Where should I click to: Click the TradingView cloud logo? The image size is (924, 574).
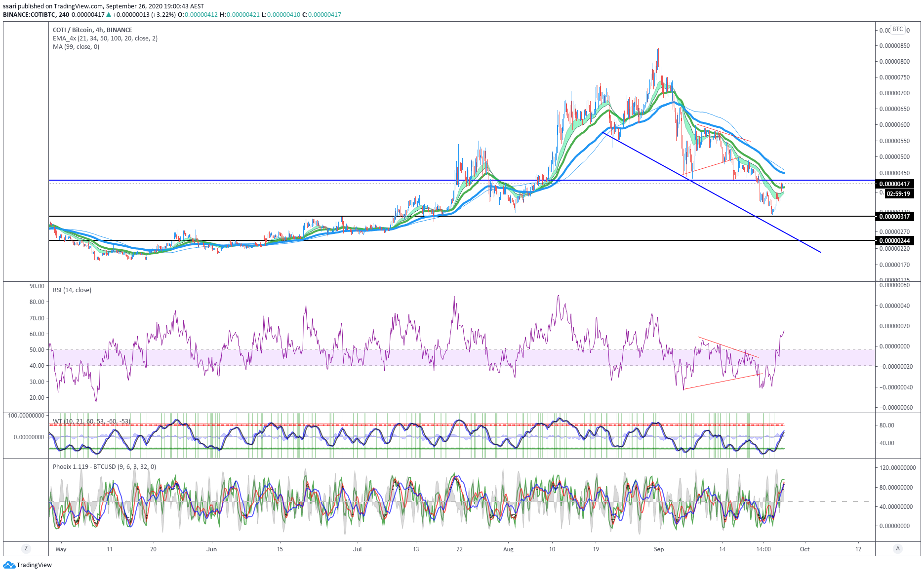(x=9, y=565)
